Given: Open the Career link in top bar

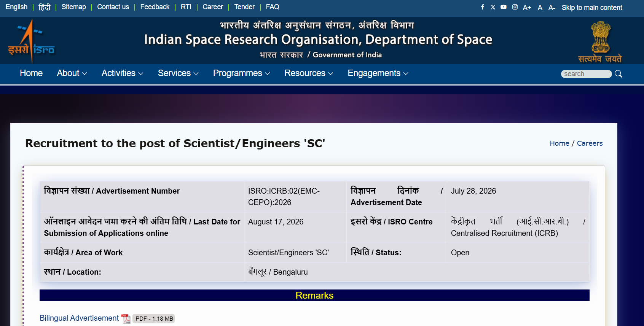Looking at the screenshot, I should 213,7.
